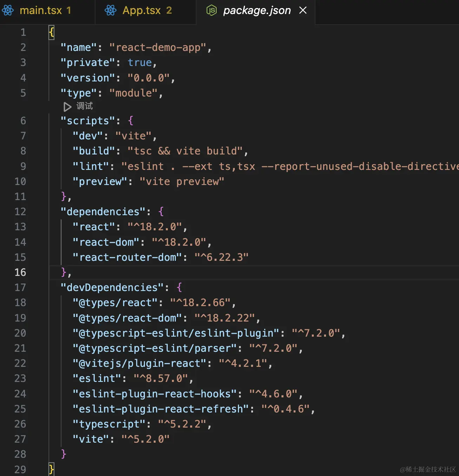The image size is (459, 476).
Task: Click the "scripts" key
Action: (88, 121)
